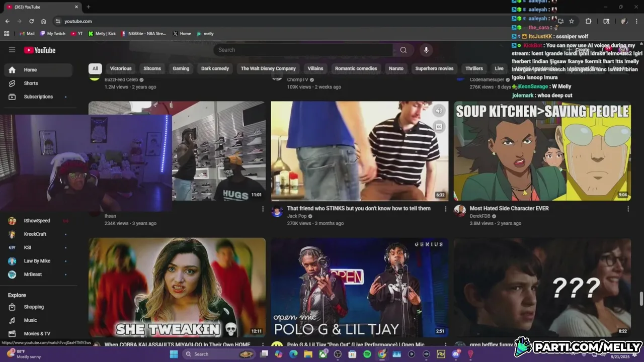Open Discord from the taskbar

(x=456, y=354)
